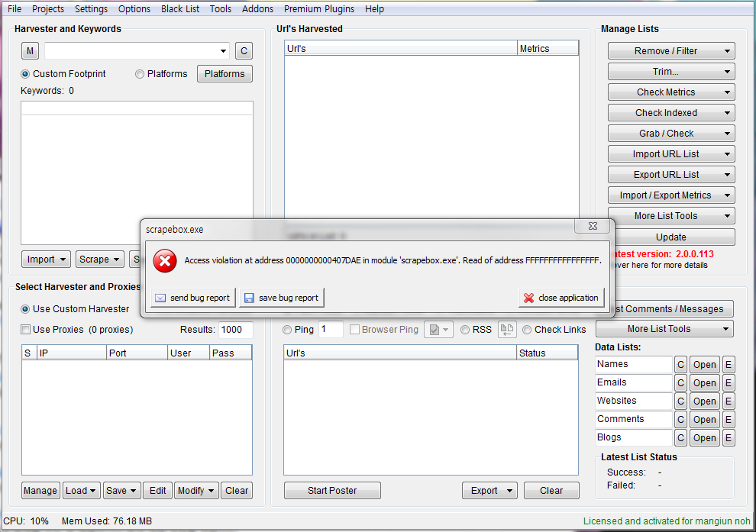Send bug report from error dialog

tap(193, 298)
